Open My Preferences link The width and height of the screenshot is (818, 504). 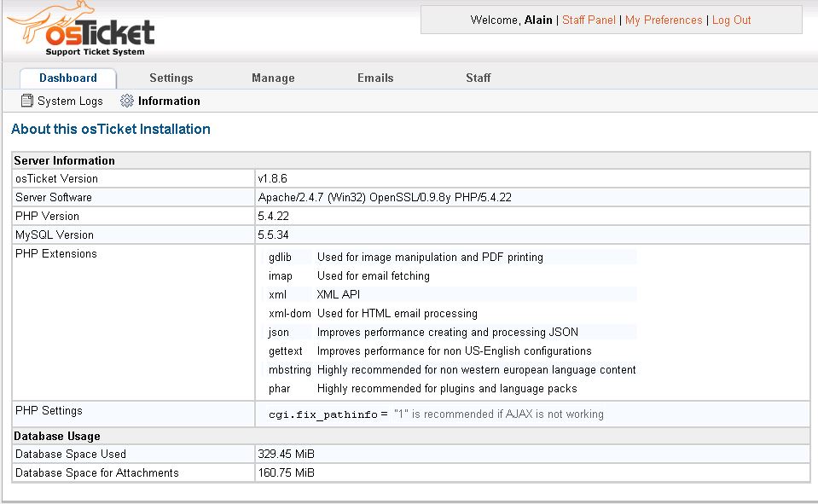tap(664, 20)
